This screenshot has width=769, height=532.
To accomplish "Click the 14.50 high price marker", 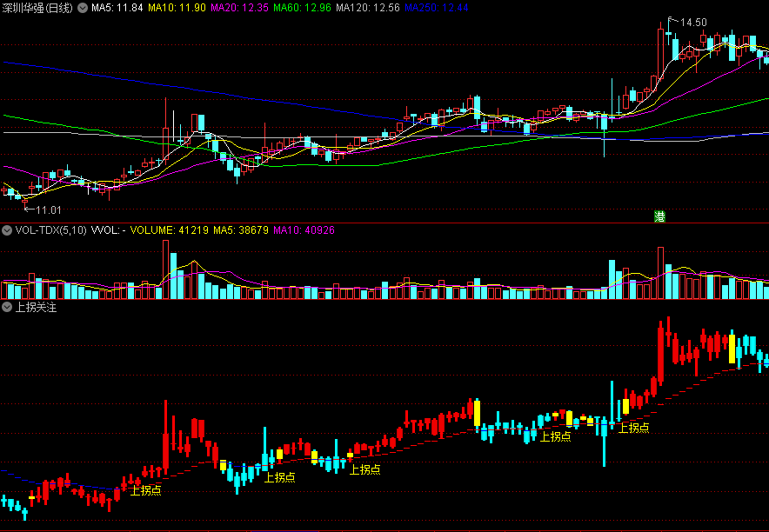I will pos(693,23).
